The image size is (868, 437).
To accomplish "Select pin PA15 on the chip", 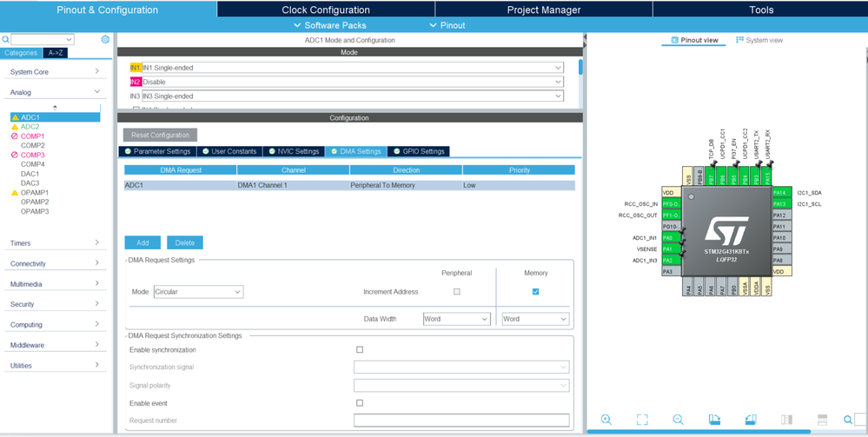I will (766, 175).
